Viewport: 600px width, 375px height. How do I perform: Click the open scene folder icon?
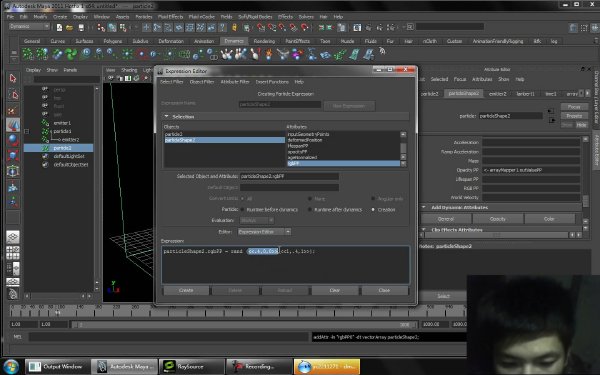pyautogui.click(x=69, y=28)
